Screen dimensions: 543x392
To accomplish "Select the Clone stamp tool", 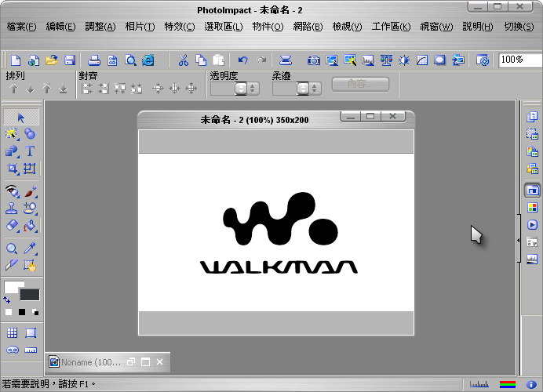I will point(12,209).
